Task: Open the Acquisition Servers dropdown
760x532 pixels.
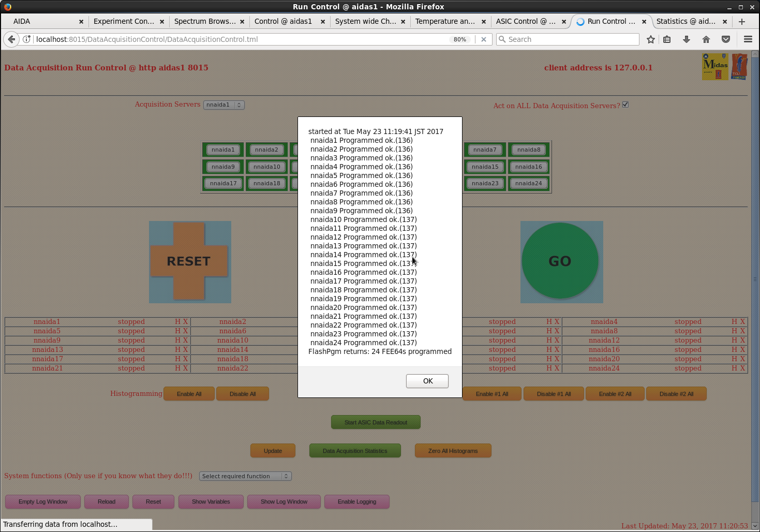Action: click(x=223, y=105)
